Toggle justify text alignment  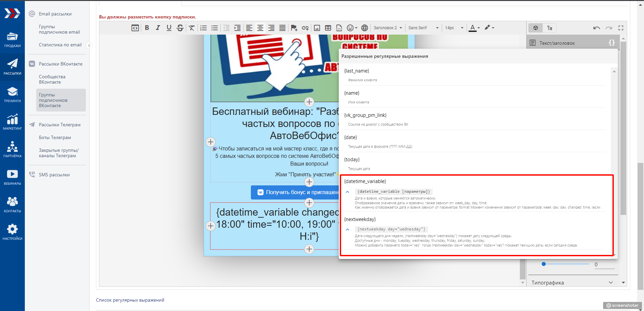282,28
